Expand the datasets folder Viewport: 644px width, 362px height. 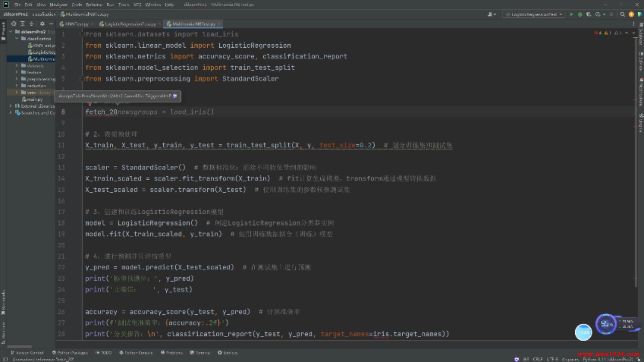[16, 66]
